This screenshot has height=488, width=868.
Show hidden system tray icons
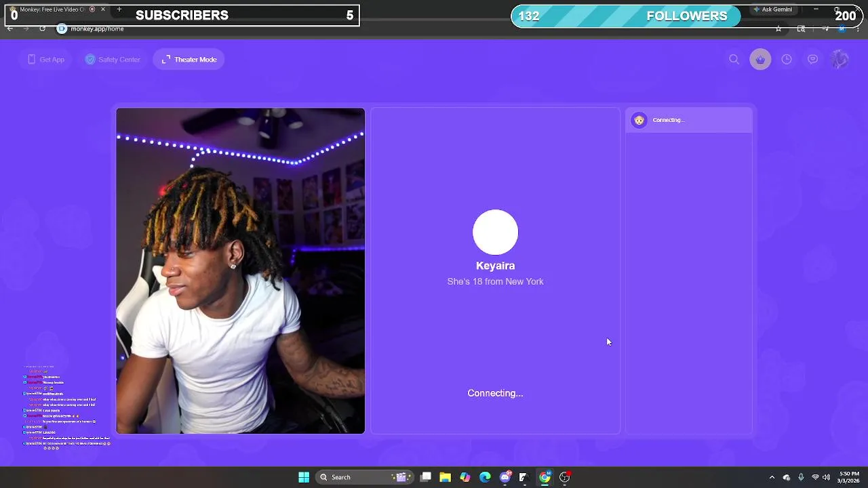click(772, 477)
